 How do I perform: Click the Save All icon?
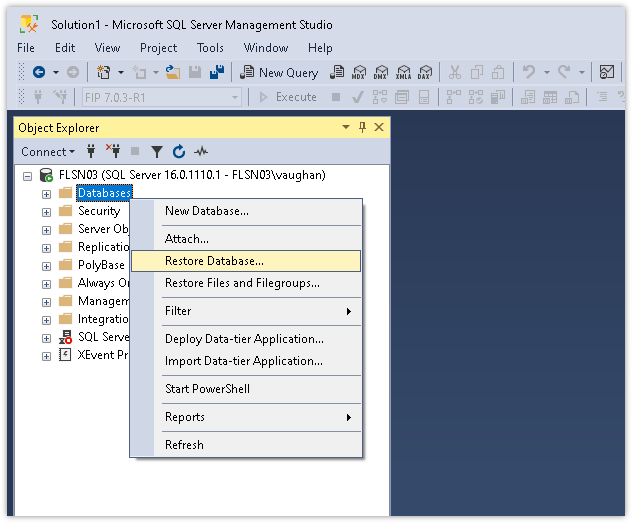pos(217,73)
